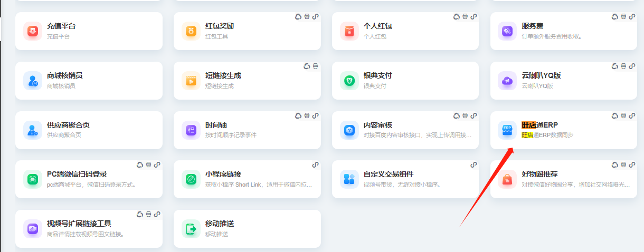The image size is (644, 252).
Task: Click the 视频号扩展链接工具 title
Action: click(79, 224)
